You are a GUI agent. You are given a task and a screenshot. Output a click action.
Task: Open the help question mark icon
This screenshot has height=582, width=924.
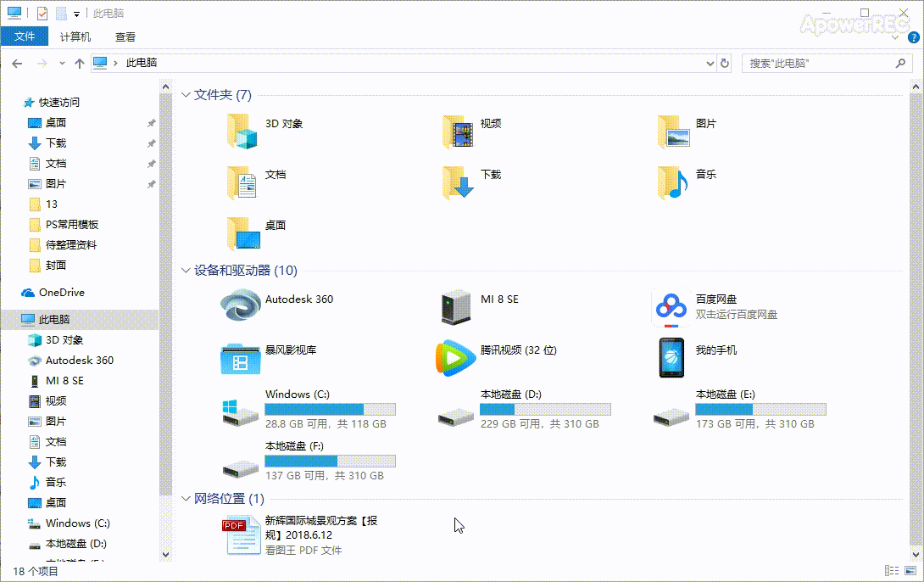click(913, 37)
